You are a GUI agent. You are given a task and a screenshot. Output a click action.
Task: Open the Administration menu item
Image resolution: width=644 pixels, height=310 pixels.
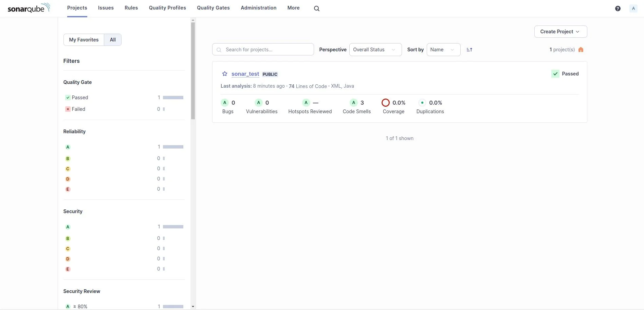[258, 7]
